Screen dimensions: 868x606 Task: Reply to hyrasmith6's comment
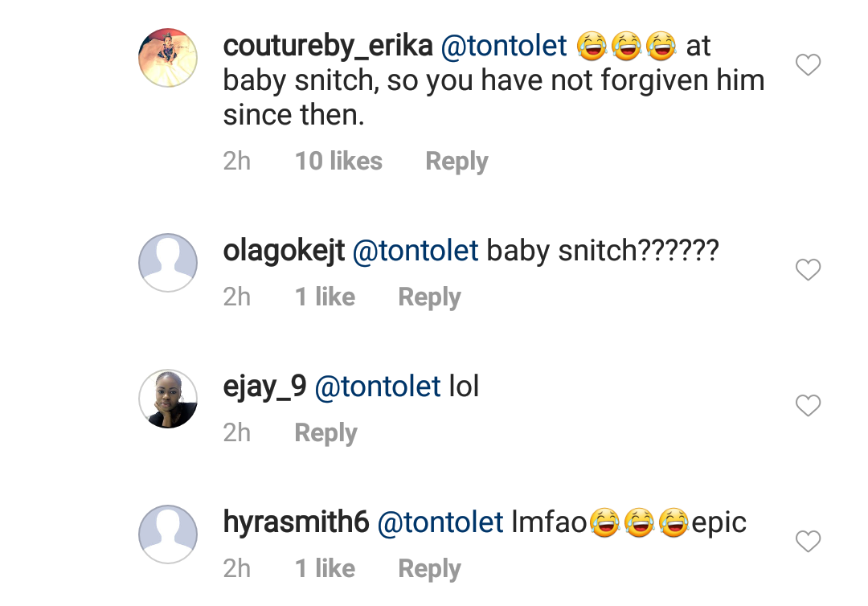click(429, 569)
